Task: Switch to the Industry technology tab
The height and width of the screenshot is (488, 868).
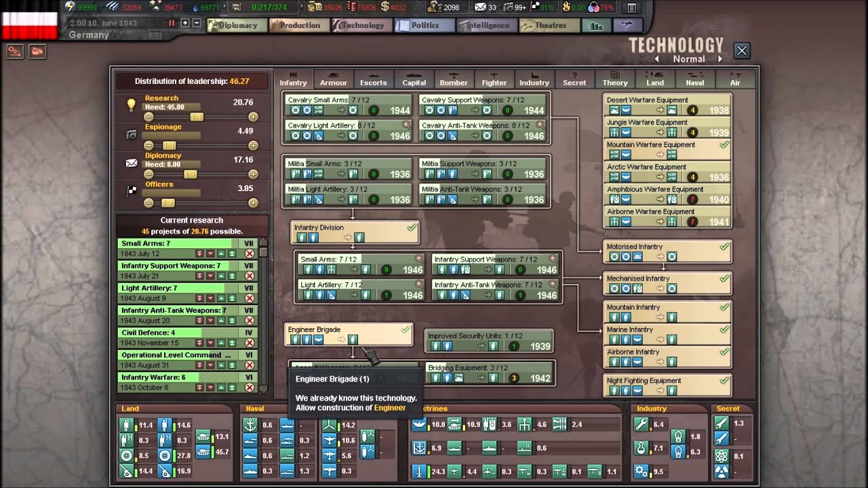Action: [534, 79]
